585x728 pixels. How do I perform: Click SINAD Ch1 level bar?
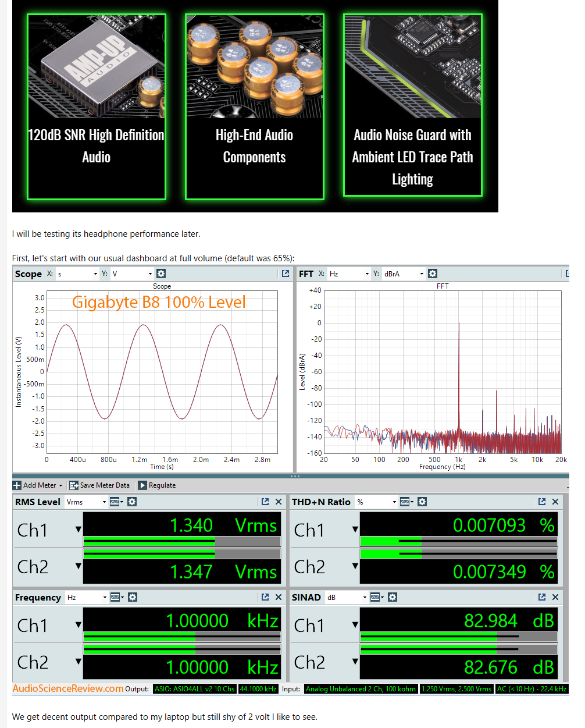[459, 637]
